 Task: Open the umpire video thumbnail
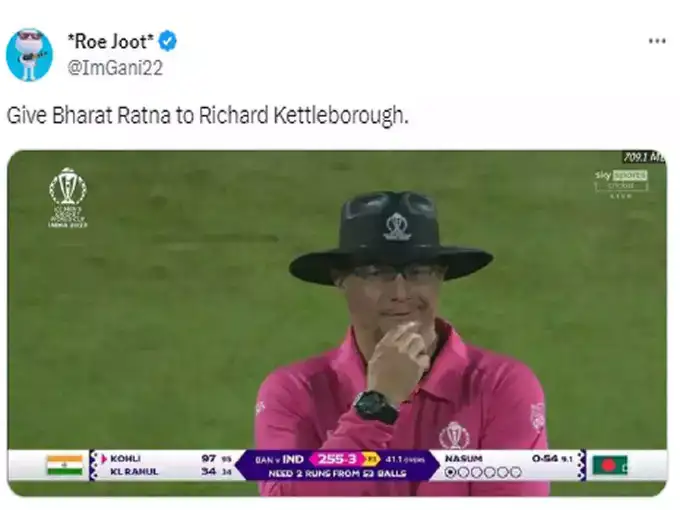click(x=337, y=323)
